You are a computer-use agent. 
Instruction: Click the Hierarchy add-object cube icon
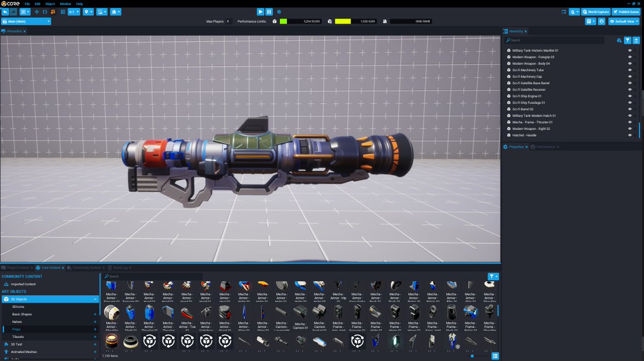pos(619,40)
